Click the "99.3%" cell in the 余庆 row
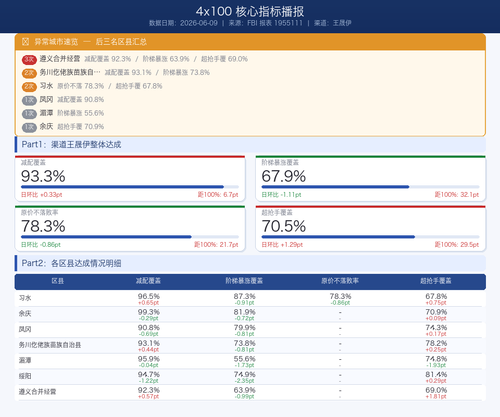 coord(149,312)
